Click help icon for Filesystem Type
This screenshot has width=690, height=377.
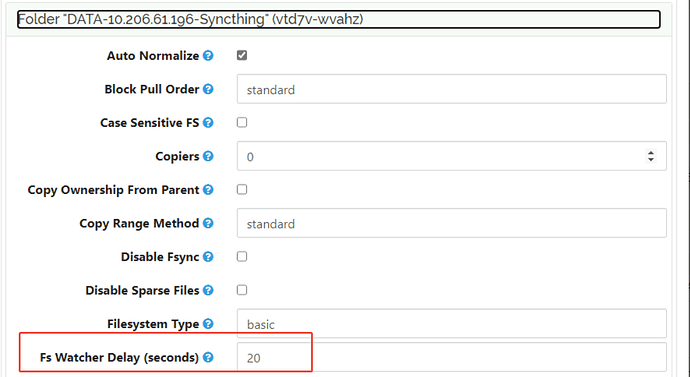(x=208, y=324)
